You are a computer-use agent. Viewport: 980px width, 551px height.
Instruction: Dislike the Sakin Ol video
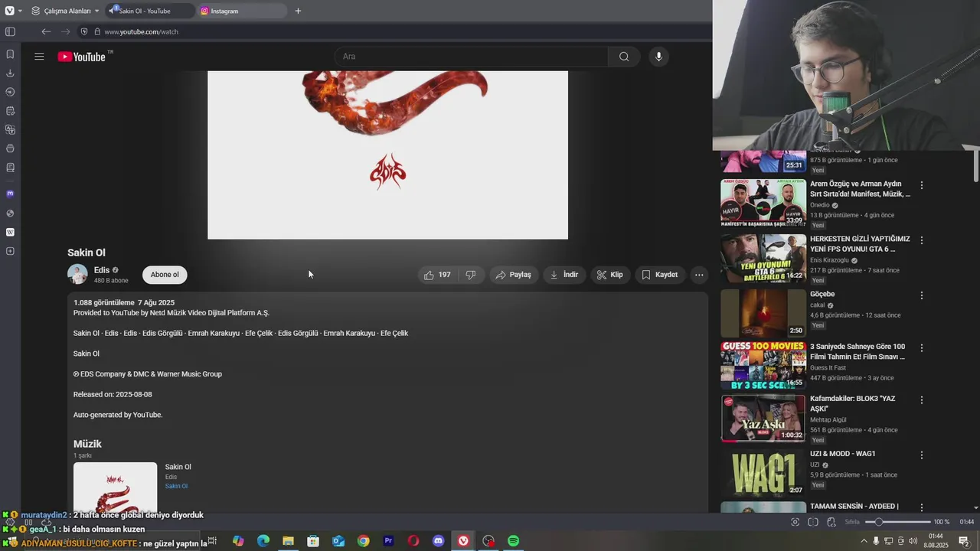coord(471,275)
